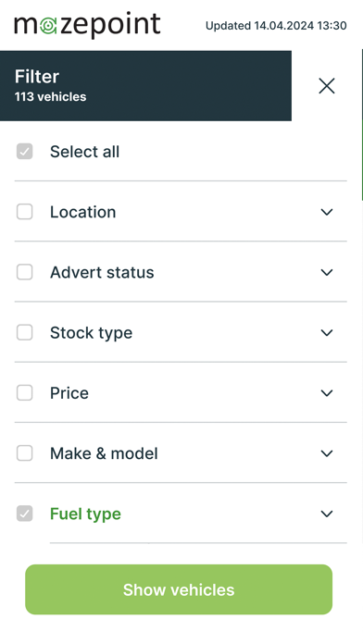The height and width of the screenshot is (644, 363).
Task: Select the Fuel type green label
Action: [85, 514]
